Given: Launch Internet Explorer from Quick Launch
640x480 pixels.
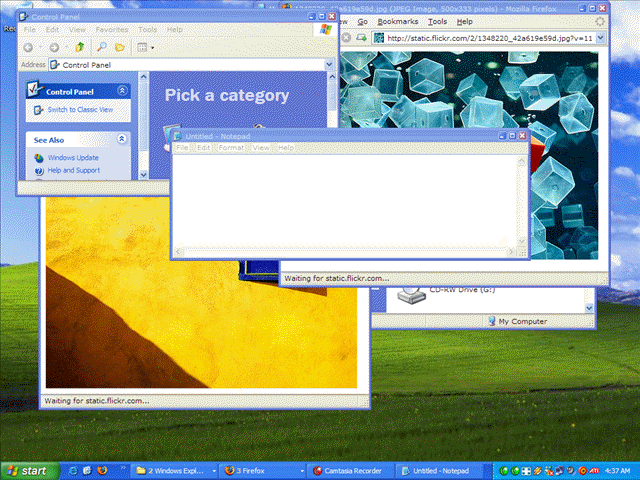Looking at the screenshot, I should click(x=73, y=471).
